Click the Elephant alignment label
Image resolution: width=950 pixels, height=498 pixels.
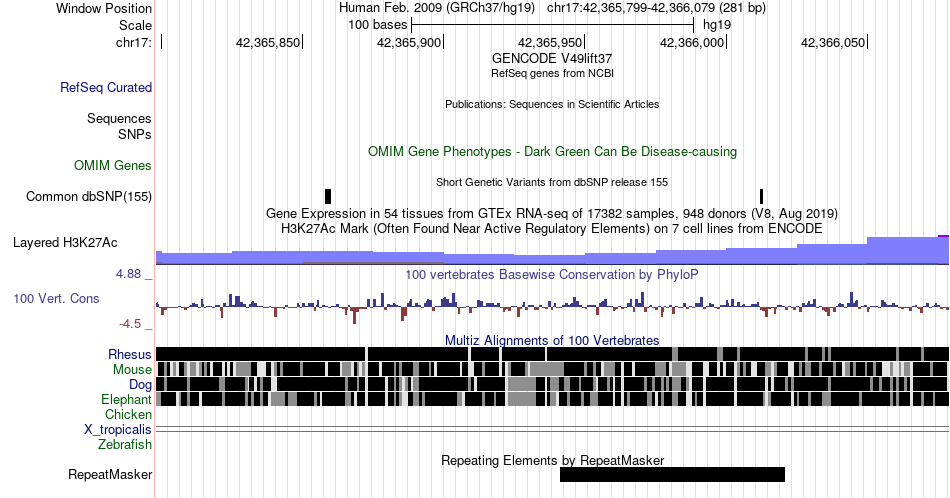pyautogui.click(x=126, y=399)
